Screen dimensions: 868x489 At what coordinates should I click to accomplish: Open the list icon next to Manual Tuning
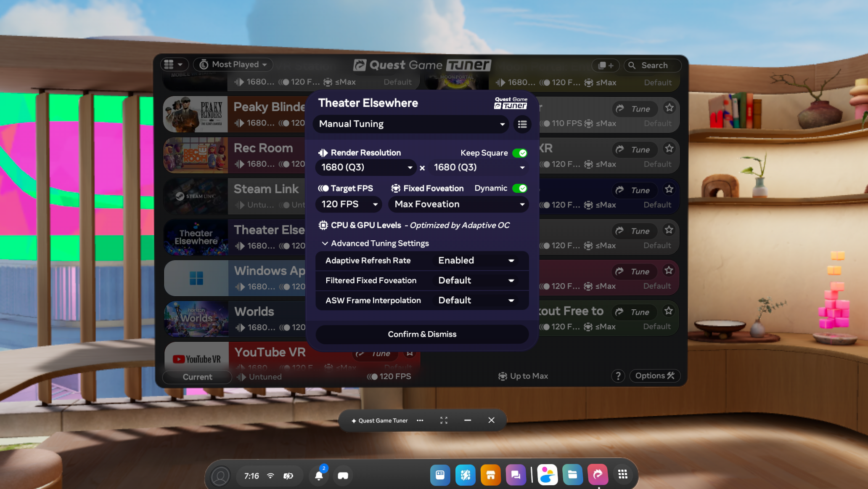[x=522, y=124]
